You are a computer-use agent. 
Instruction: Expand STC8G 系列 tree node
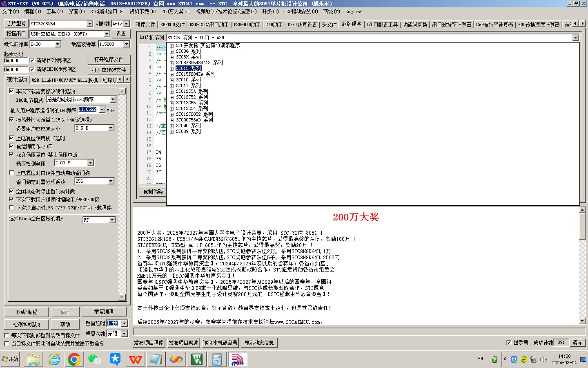pyautogui.click(x=172, y=52)
